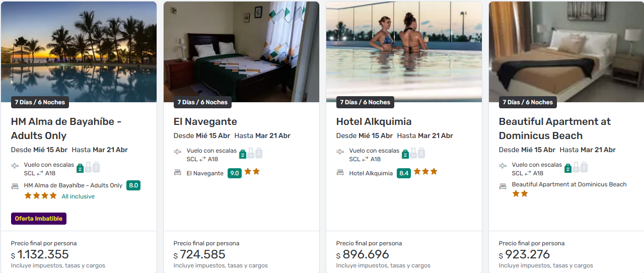Open the El Navegante package title
This screenshot has width=644, height=273.
click(205, 121)
